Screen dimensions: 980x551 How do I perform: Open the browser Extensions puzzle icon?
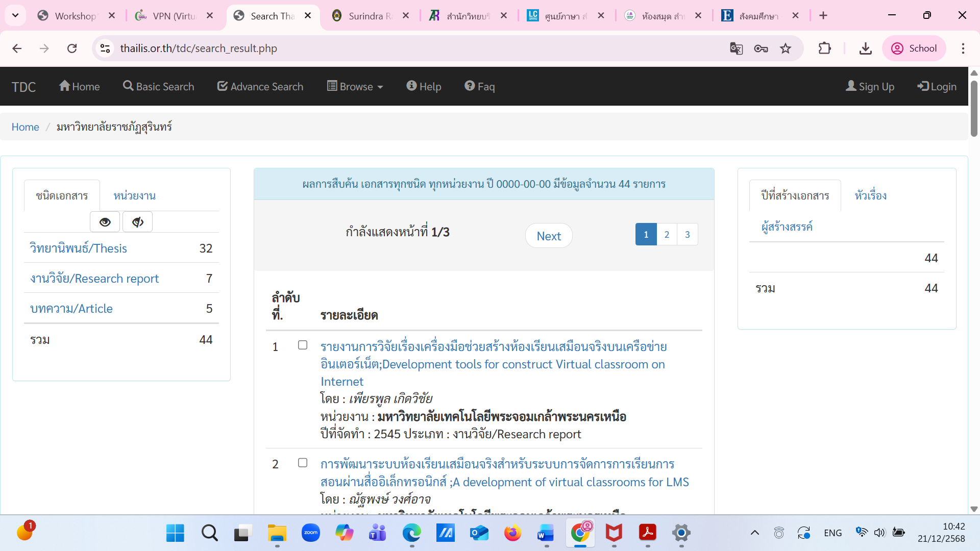coord(824,48)
